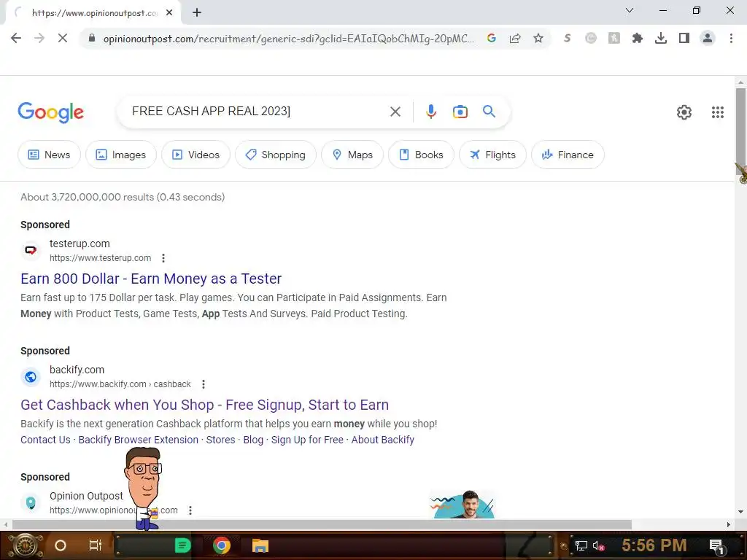Filter results by News
This screenshot has height=560, width=747.
[x=49, y=155]
